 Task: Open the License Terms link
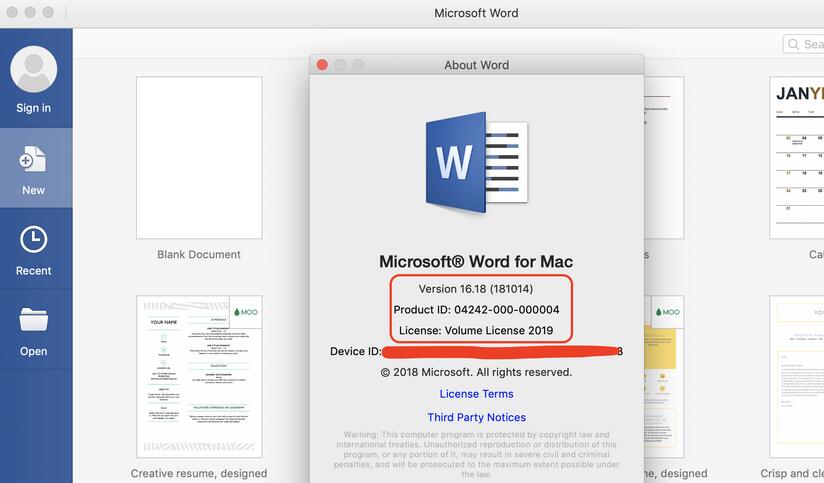[x=477, y=394]
